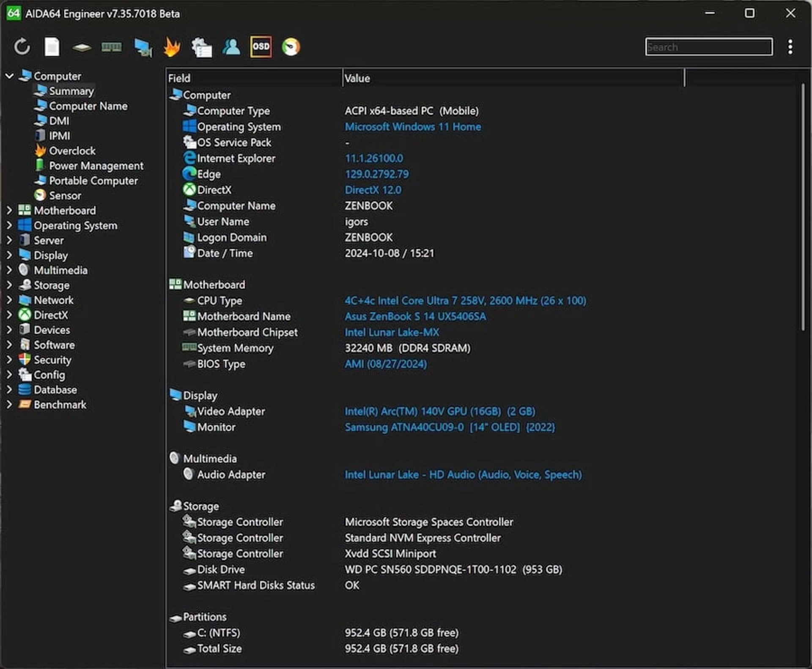Expand the Display tree node
This screenshot has width=812, height=669.
(9, 255)
